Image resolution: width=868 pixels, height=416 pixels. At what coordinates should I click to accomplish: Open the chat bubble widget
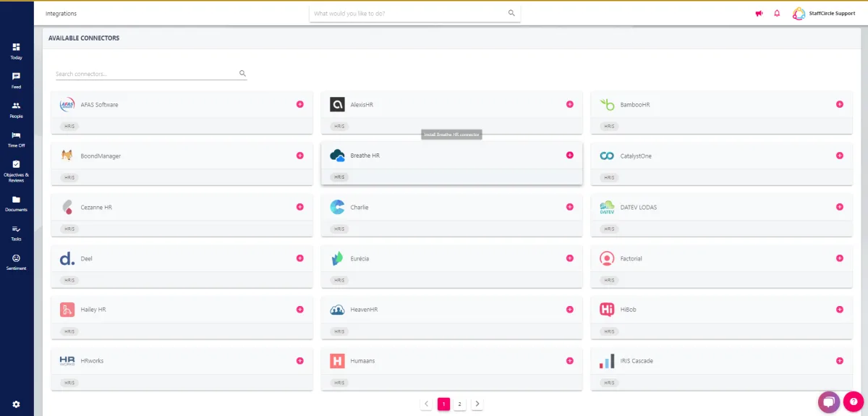click(828, 401)
